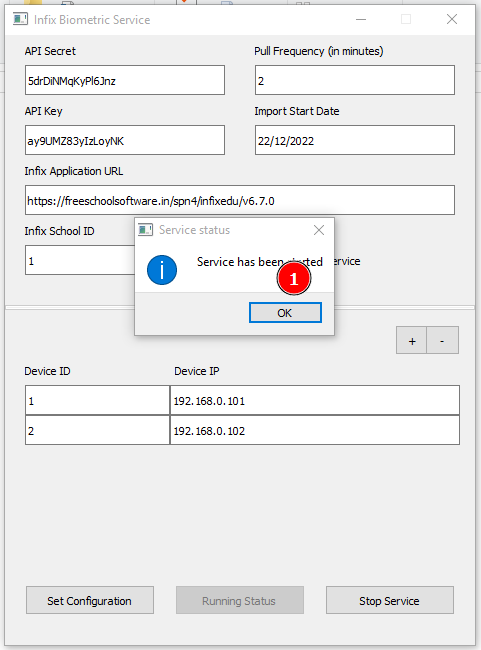Click the "API Secret" label
The width and height of the screenshot is (481, 650).
pyautogui.click(x=50, y=51)
